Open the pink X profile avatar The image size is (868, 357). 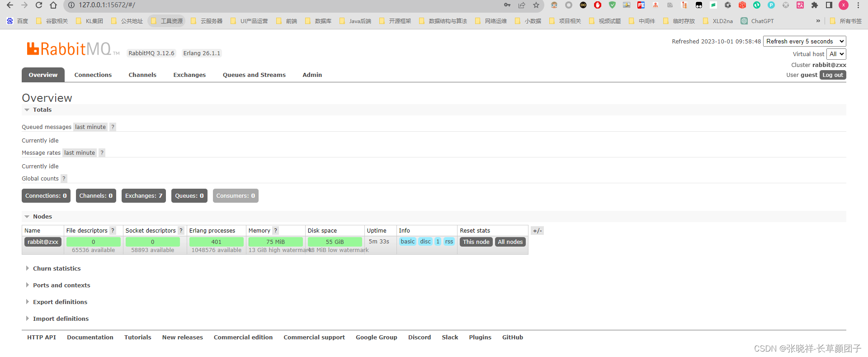[x=844, y=5]
